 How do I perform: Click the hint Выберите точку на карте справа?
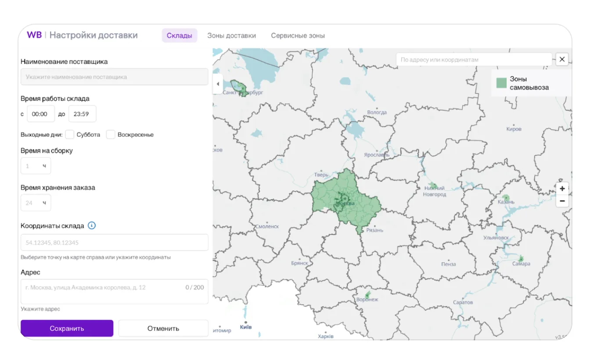point(96,257)
